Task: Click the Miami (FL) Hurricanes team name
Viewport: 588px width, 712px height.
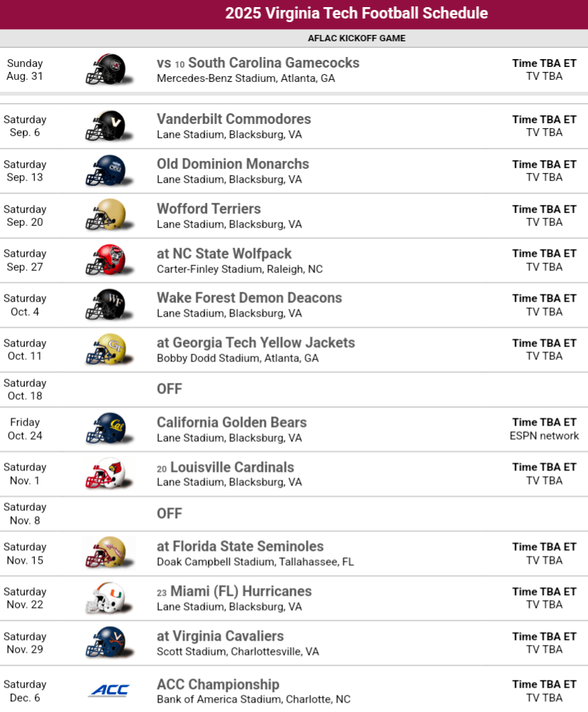Action: pos(241,591)
